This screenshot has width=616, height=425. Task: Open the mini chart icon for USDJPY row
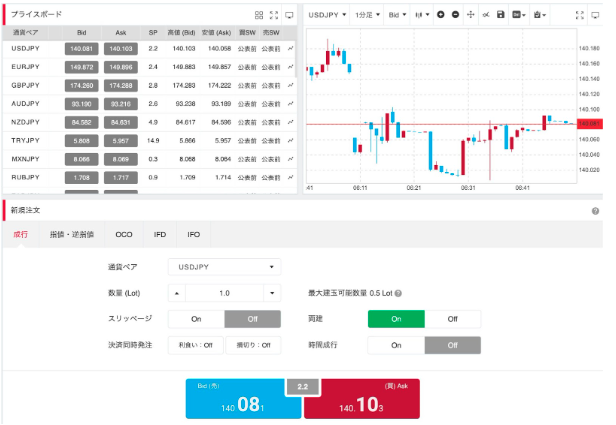pyautogui.click(x=290, y=48)
